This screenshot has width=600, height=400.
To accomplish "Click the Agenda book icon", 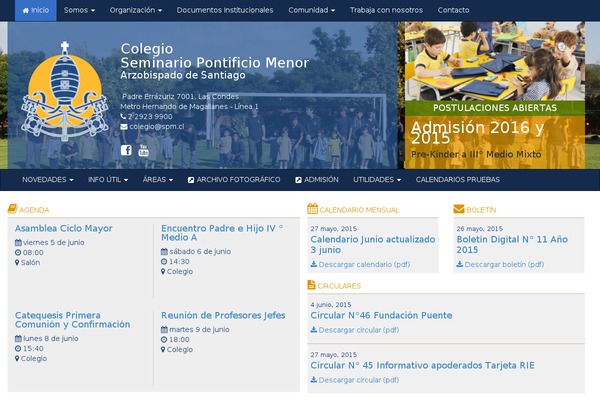I will point(13,209).
